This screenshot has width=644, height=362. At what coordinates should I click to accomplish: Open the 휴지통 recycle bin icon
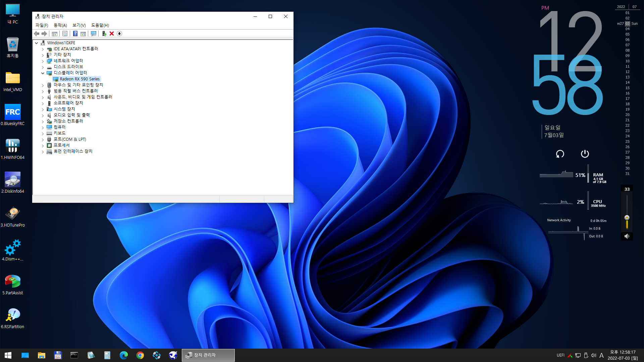coord(13,48)
